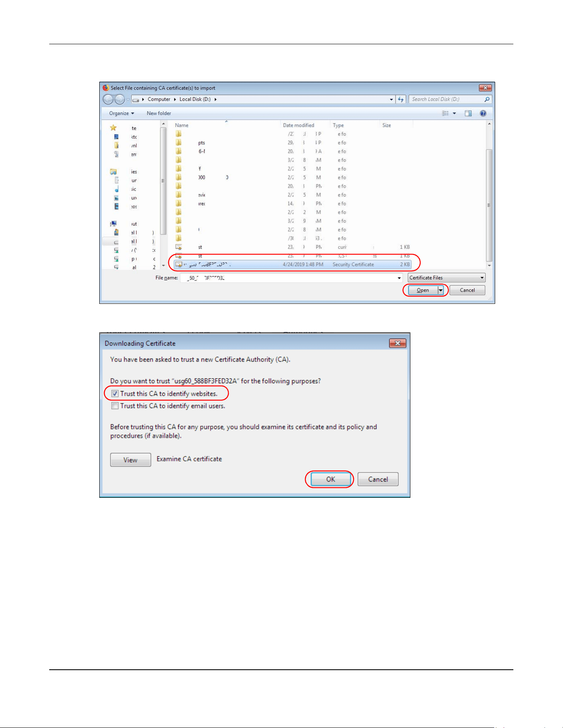
Task: Click the View certificate button
Action: coord(130,460)
